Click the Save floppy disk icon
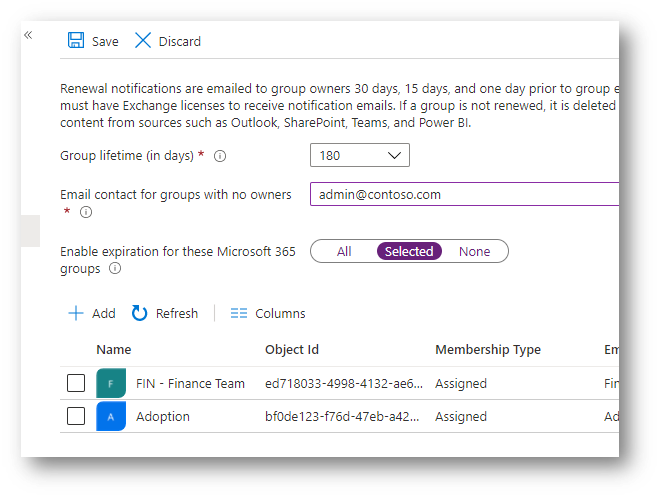 [x=76, y=40]
